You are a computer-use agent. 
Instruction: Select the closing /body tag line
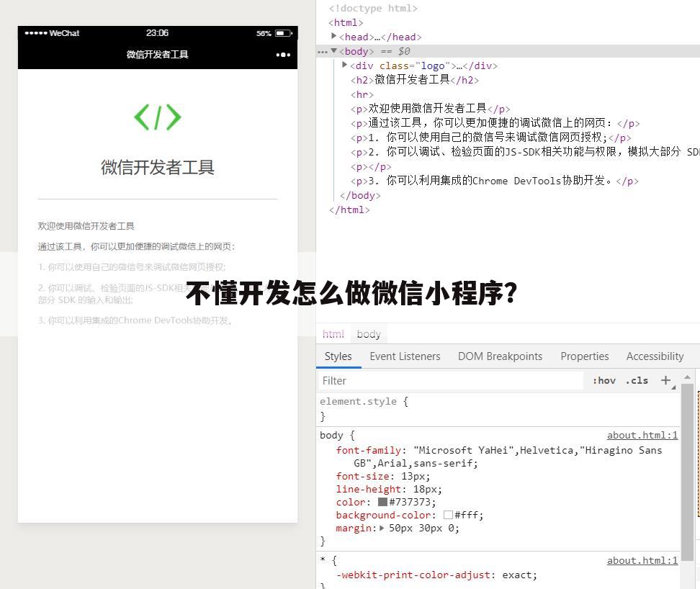[x=360, y=195]
